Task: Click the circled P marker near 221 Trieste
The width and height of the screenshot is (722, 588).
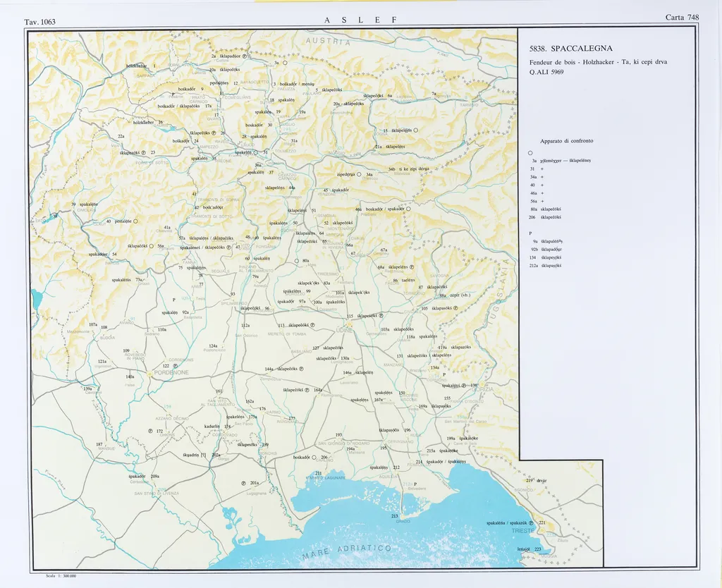Action: pos(531,523)
